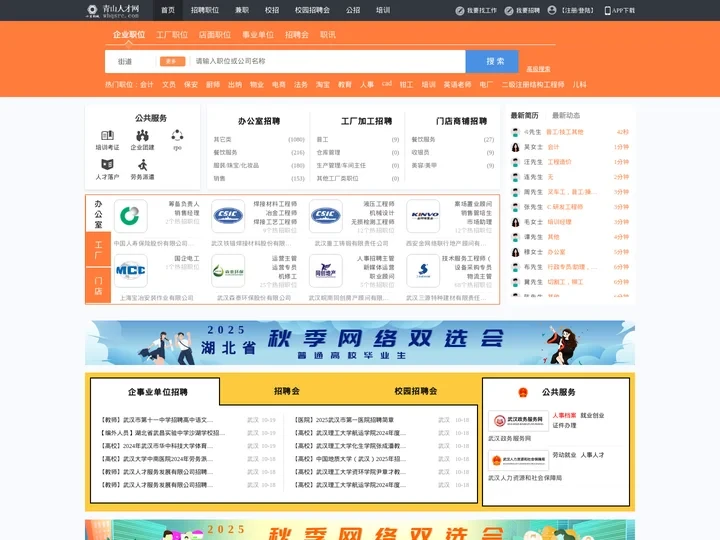Click the red 人事档案 link
720x540 pixels.
[x=564, y=416]
